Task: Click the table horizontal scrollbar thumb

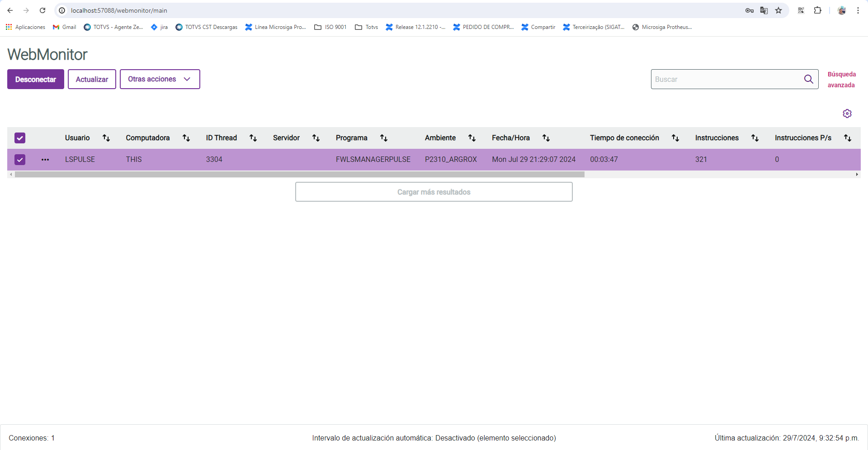Action: coord(299,175)
